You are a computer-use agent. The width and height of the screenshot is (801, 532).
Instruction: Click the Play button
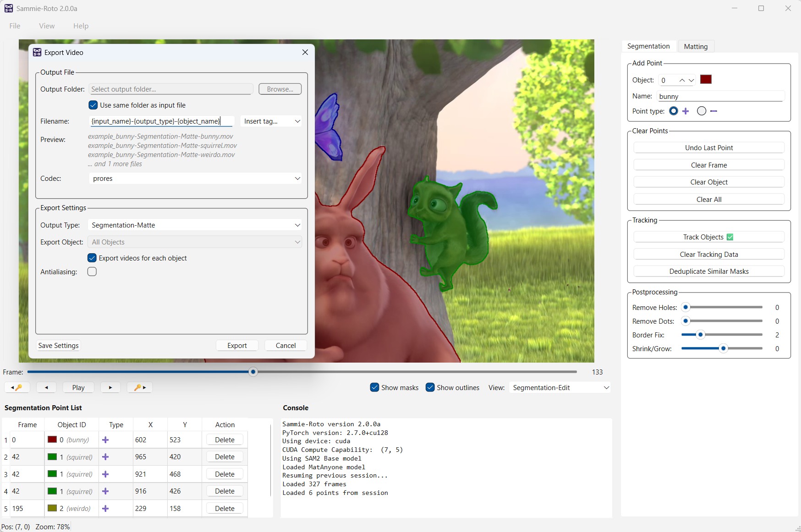78,387
